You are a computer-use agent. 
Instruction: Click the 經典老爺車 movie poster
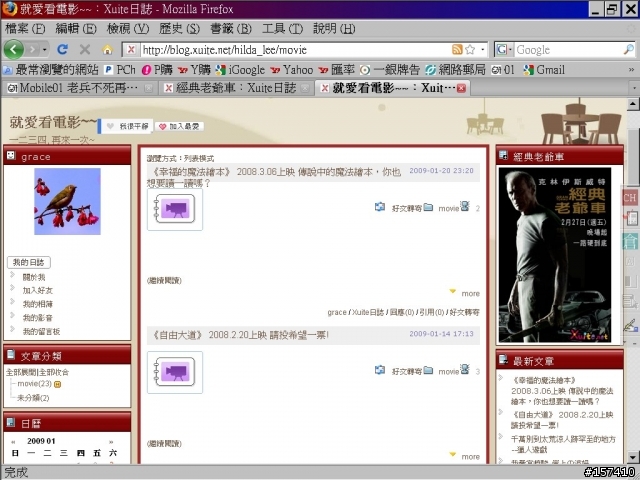point(555,255)
